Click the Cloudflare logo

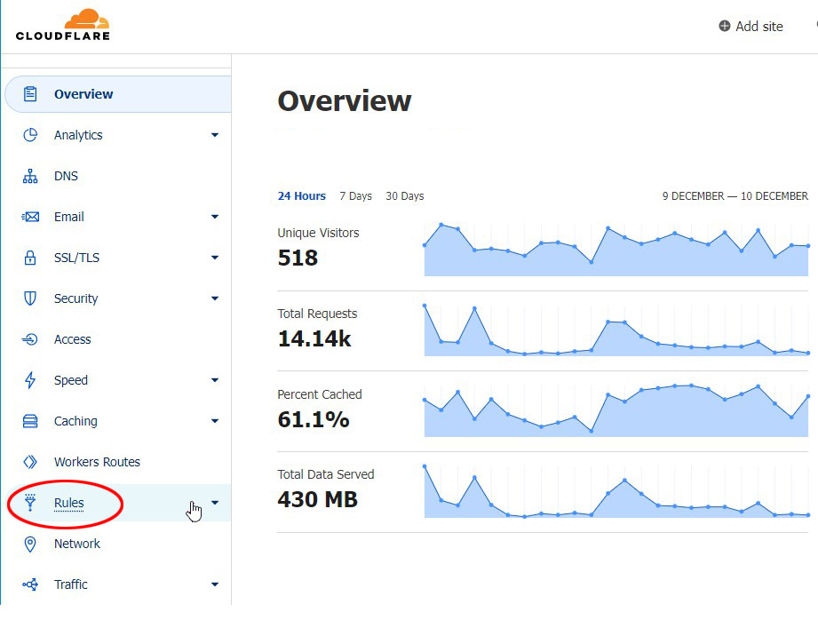[x=62, y=26]
